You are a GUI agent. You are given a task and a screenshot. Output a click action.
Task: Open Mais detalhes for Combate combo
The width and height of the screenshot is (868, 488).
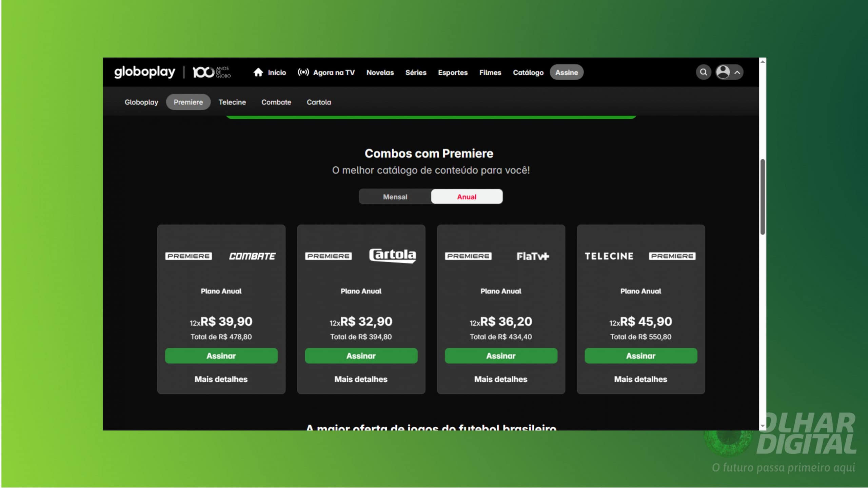click(221, 379)
